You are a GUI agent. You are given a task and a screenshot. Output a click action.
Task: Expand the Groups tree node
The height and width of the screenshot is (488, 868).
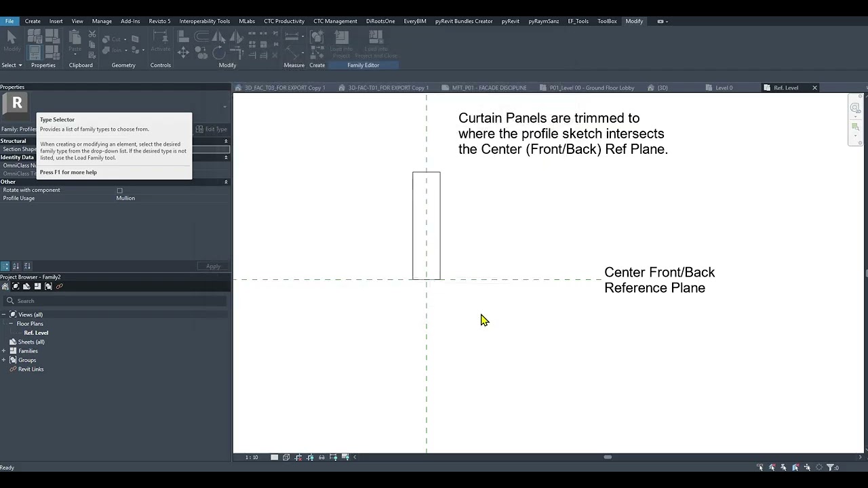click(4, 360)
